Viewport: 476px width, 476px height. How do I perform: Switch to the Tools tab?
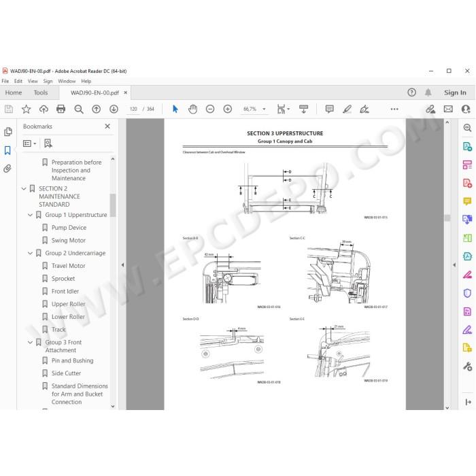pyautogui.click(x=41, y=92)
